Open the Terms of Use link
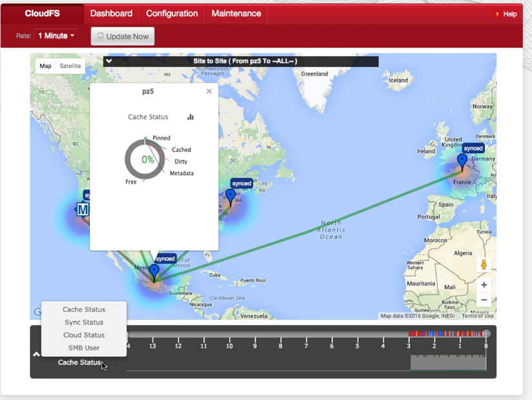 pyautogui.click(x=477, y=316)
